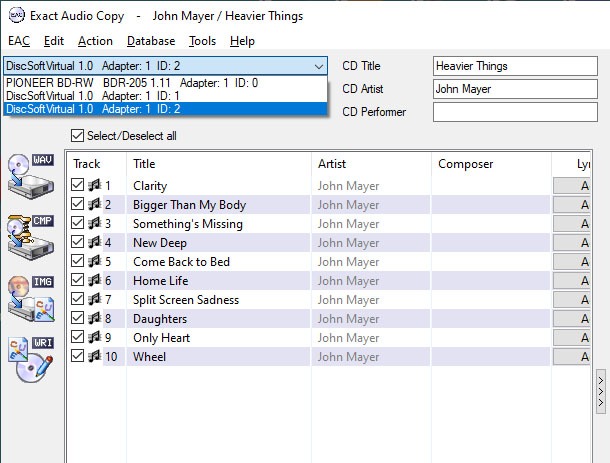Viewport: 610px width, 463px height.
Task: Choose highlighted DiscSoft Virtual drive ID: 2
Action: (x=165, y=109)
